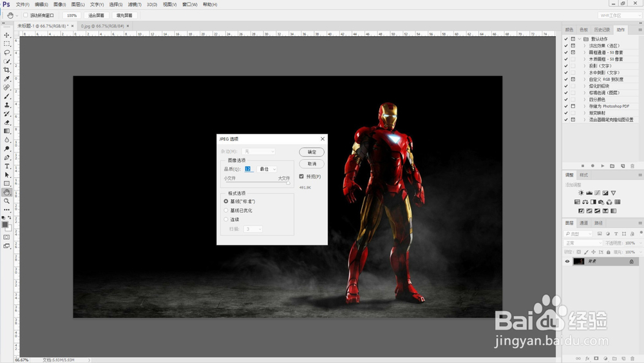Click the JPEG quality slider handle
644x363 pixels.
pos(288,183)
